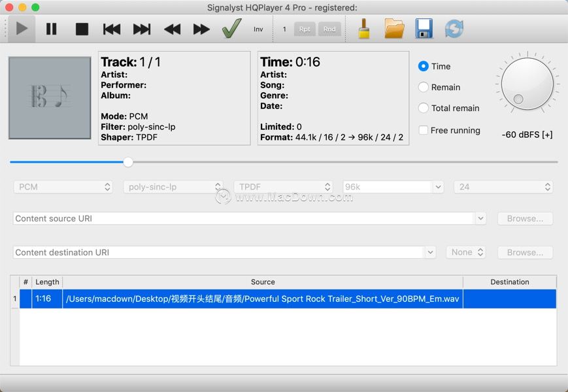Click the Time: 0:16 display
Image resolution: width=568 pixels, height=392 pixels.
[290, 62]
